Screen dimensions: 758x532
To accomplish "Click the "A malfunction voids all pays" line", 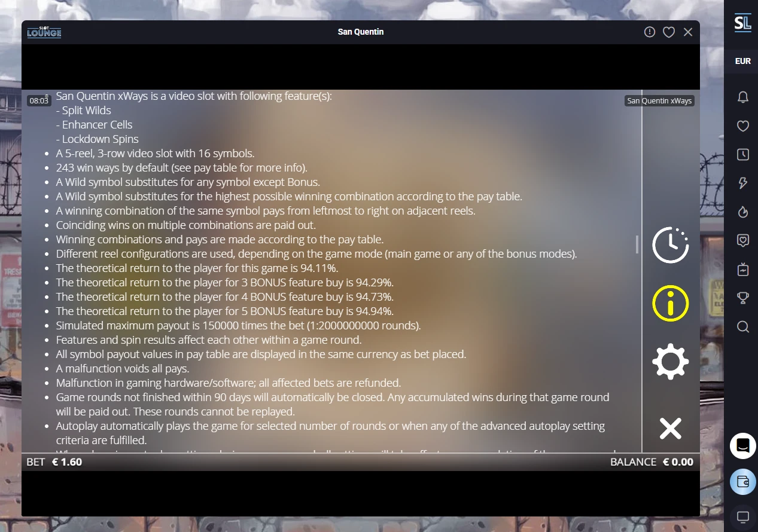I will tap(123, 369).
